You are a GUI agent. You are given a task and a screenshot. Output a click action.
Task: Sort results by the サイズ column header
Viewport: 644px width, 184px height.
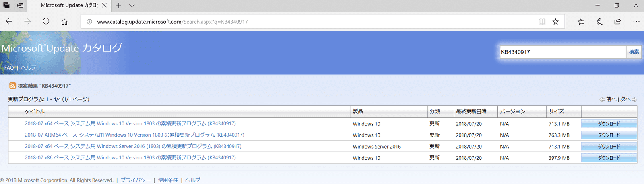556,111
